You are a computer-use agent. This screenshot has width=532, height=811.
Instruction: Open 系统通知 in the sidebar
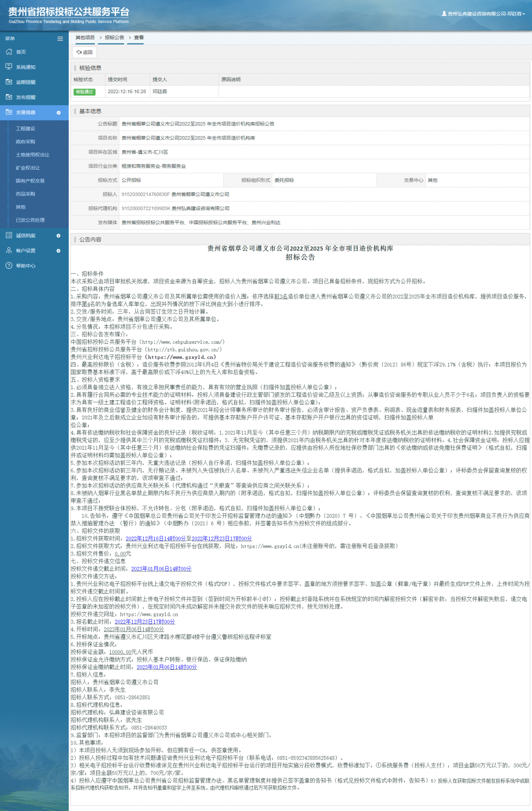(x=26, y=67)
